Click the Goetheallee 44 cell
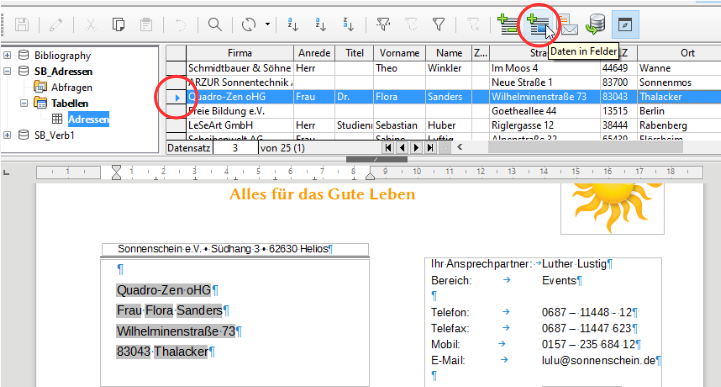This screenshot has height=387, width=721. click(545, 111)
